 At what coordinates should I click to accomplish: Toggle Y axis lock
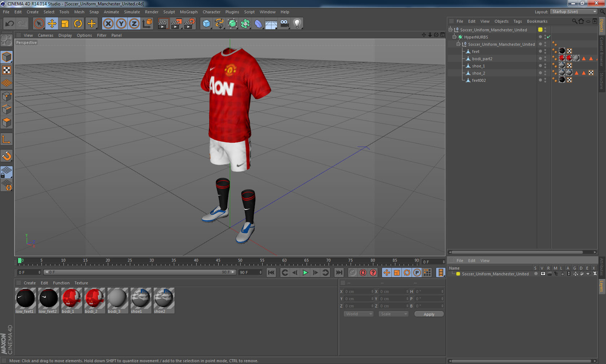(121, 24)
